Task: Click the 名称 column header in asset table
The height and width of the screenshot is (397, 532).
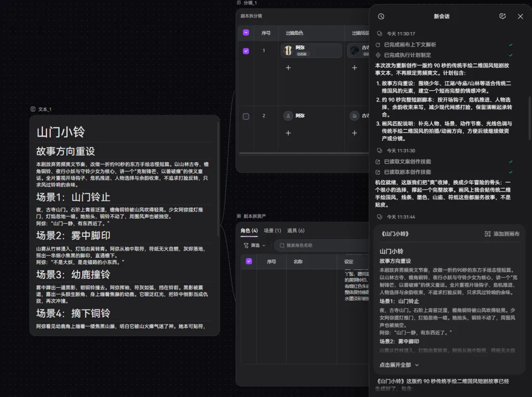Action: tap(298, 262)
